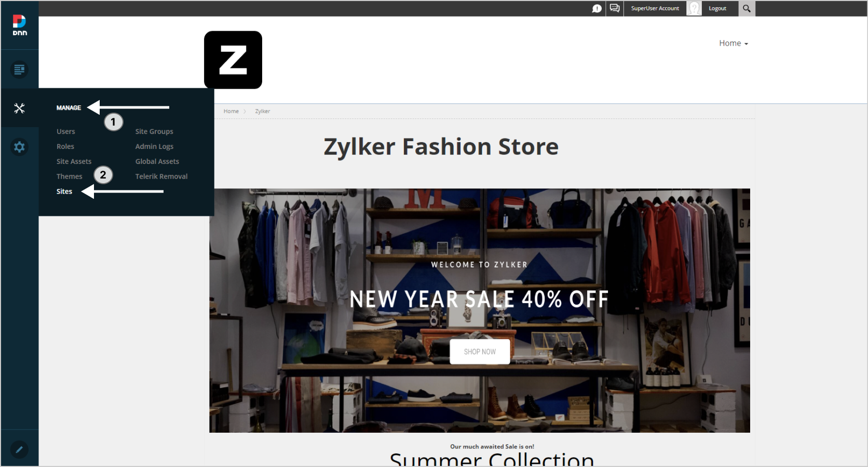Click the DNN logo icon
The width and height of the screenshot is (868, 467).
tap(20, 25)
